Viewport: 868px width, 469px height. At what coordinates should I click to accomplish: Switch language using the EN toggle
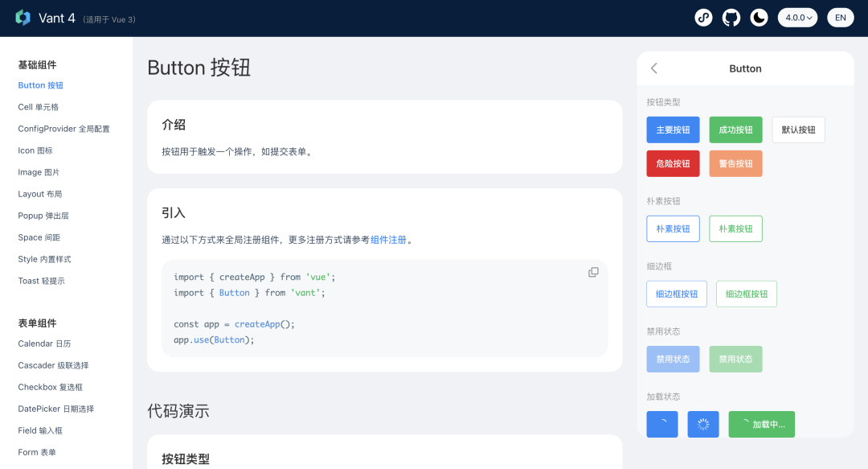pos(840,17)
